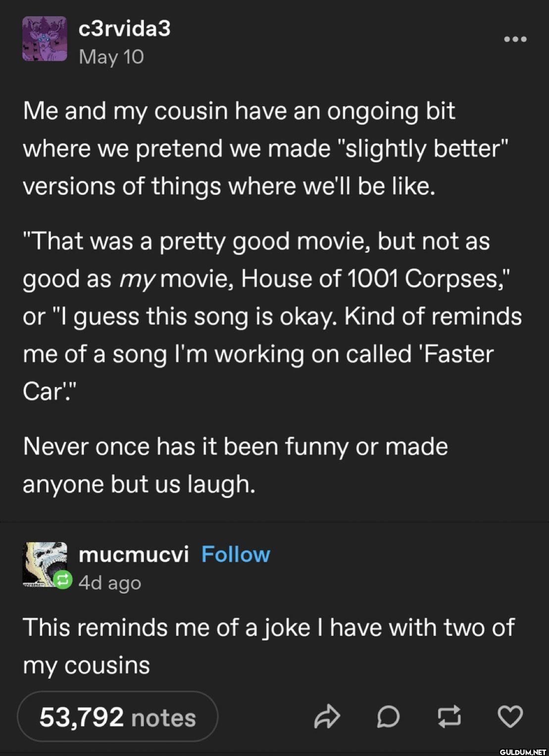Click the italic word "my" in the post
This screenshot has width=549, height=756.
tap(137, 279)
